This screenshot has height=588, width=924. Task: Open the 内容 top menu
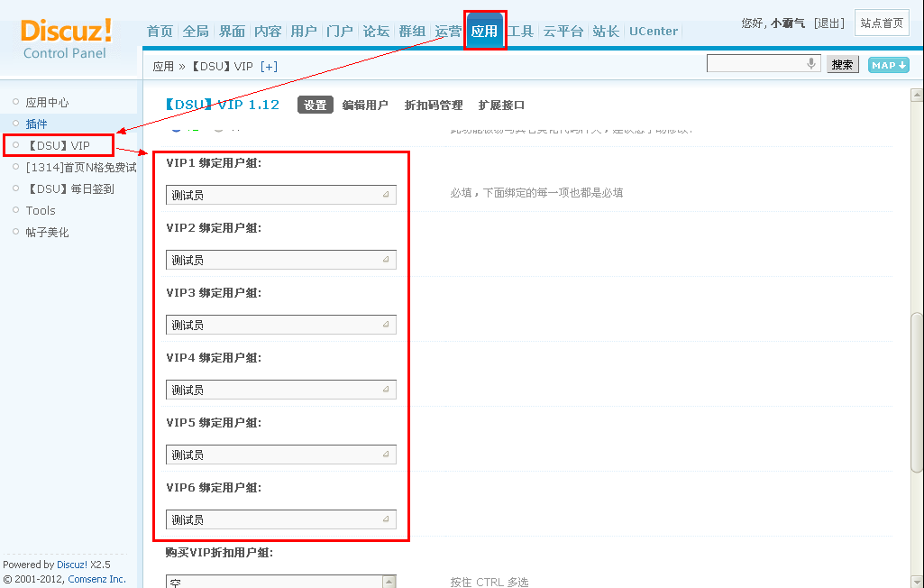click(x=268, y=32)
